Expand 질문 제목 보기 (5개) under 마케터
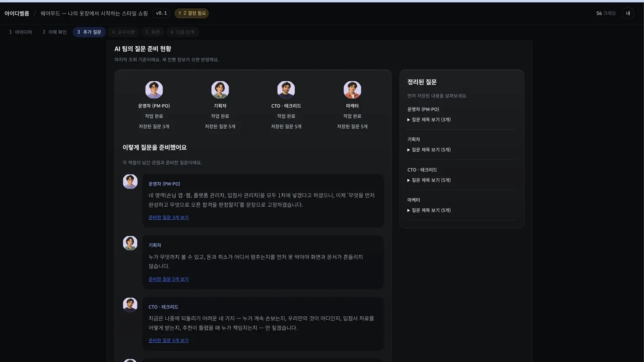Image resolution: width=644 pixels, height=362 pixels. pos(429,210)
